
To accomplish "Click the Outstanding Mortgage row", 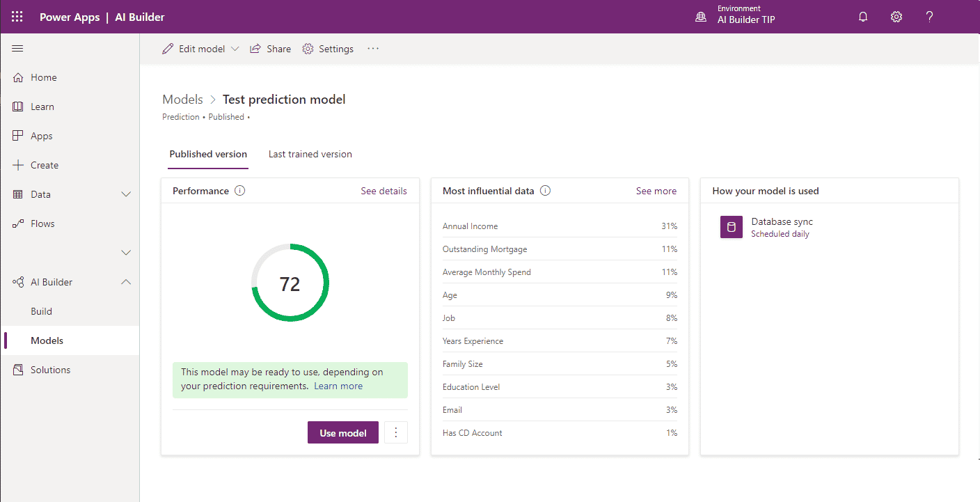I will (560, 249).
